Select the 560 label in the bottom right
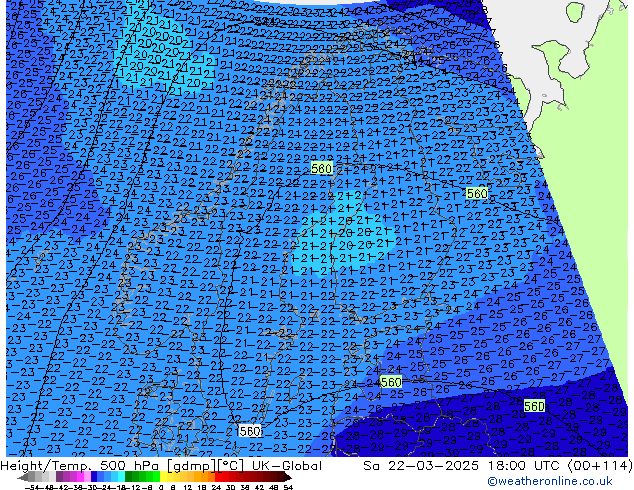This screenshot has width=634, height=490. click(x=534, y=406)
